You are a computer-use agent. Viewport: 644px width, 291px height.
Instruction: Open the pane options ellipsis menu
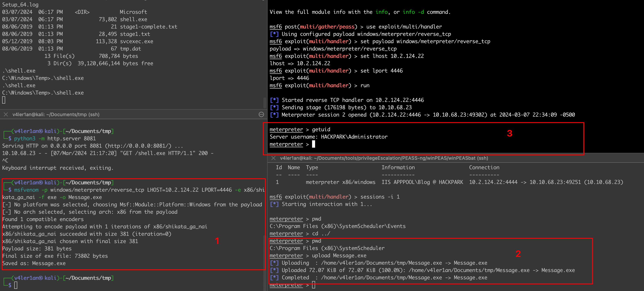[x=261, y=114]
